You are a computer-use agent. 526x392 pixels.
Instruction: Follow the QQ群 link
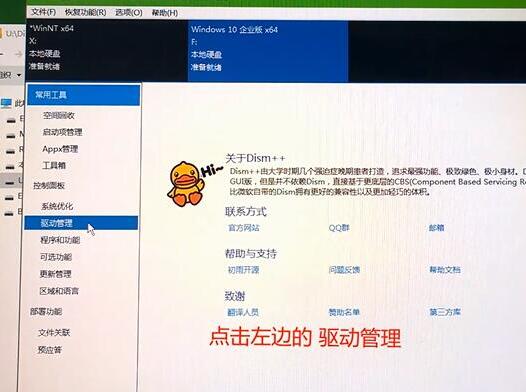(x=339, y=228)
